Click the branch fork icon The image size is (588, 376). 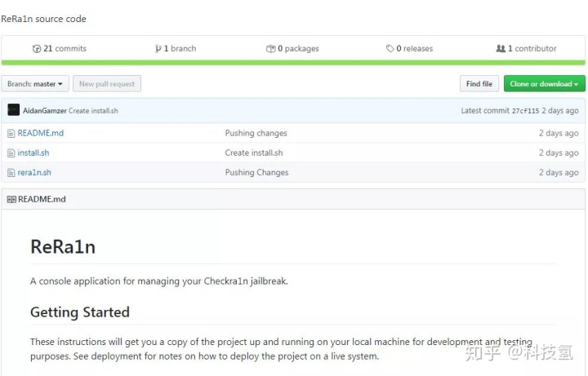(158, 49)
